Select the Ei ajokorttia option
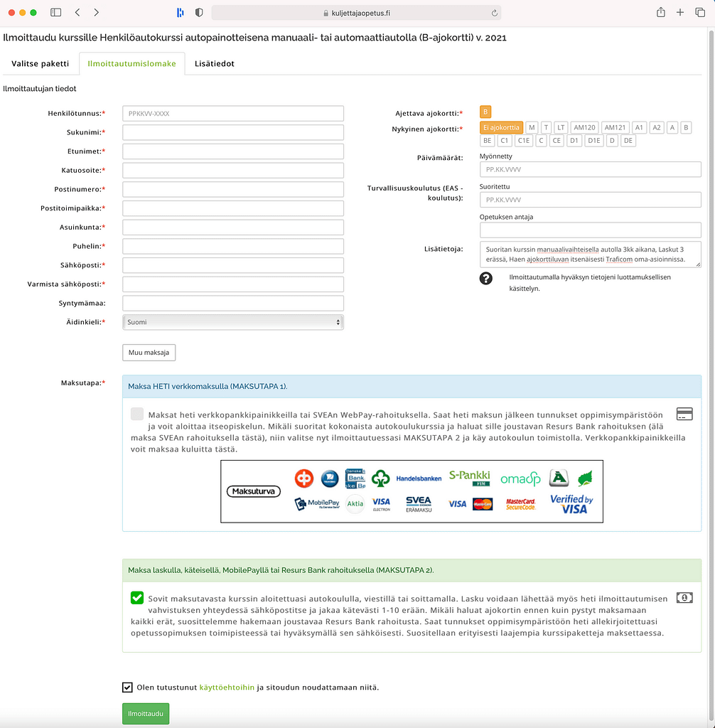715x728 pixels. pyautogui.click(x=501, y=127)
